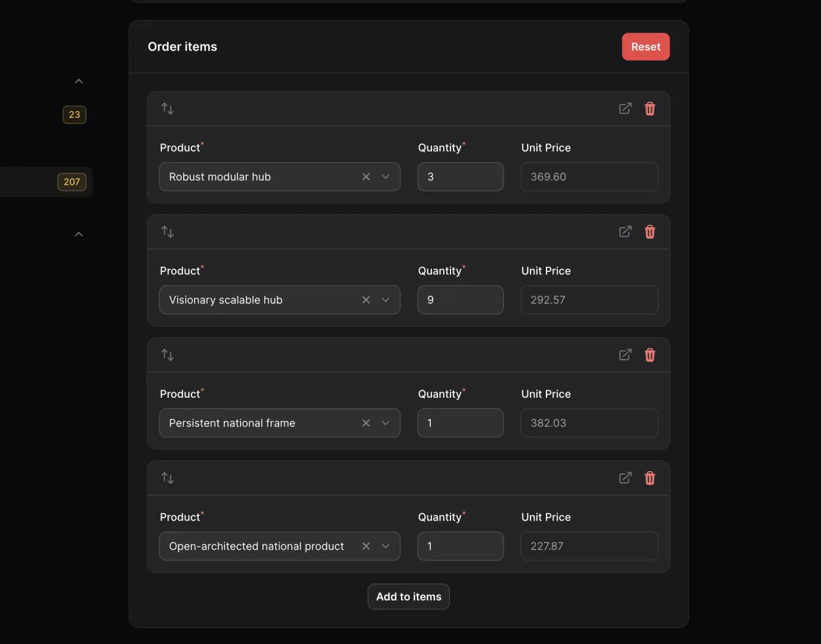Select the 207 badge in the sidebar
The image size is (821, 644).
(72, 182)
